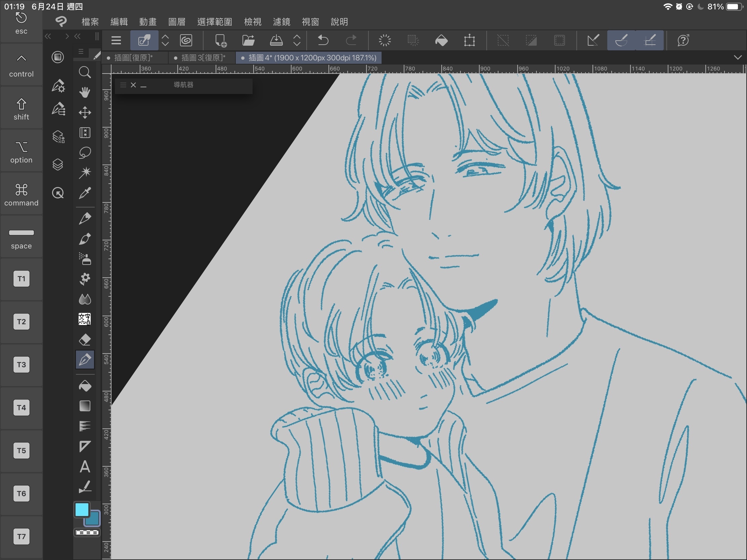Image resolution: width=747 pixels, height=560 pixels.
Task: Expand the save options up-down arrows
Action: 297,41
